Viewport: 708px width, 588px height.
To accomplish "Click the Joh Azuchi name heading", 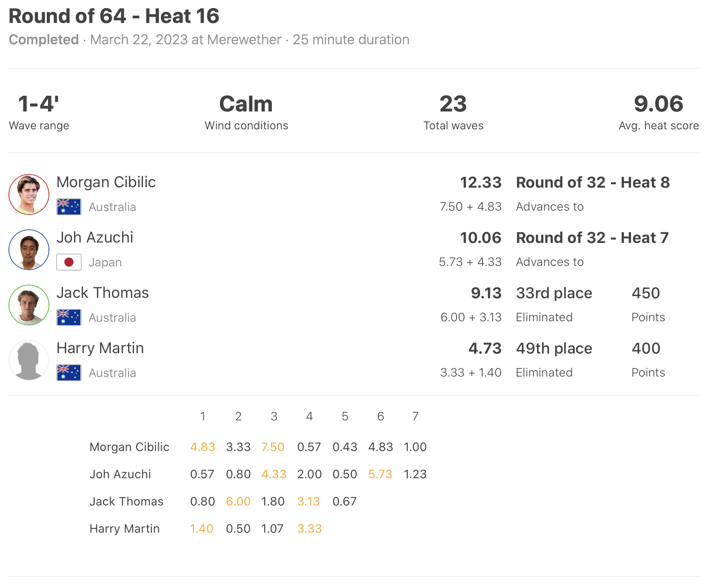I will (95, 237).
